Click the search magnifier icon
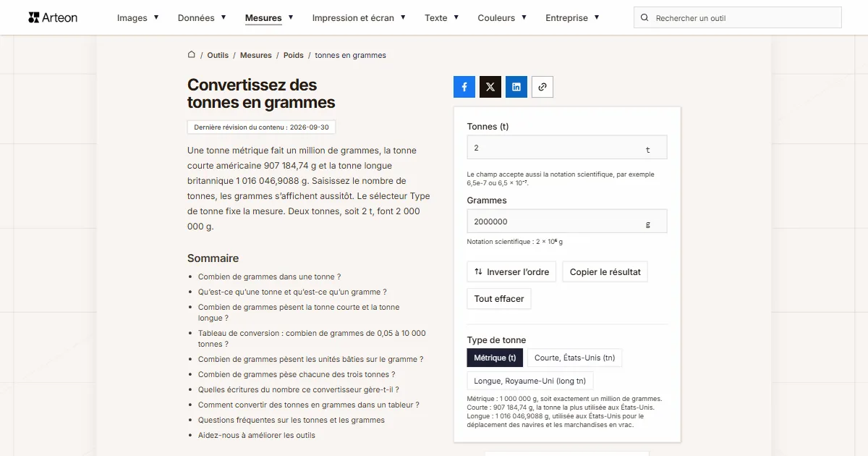The image size is (868, 456). click(645, 17)
